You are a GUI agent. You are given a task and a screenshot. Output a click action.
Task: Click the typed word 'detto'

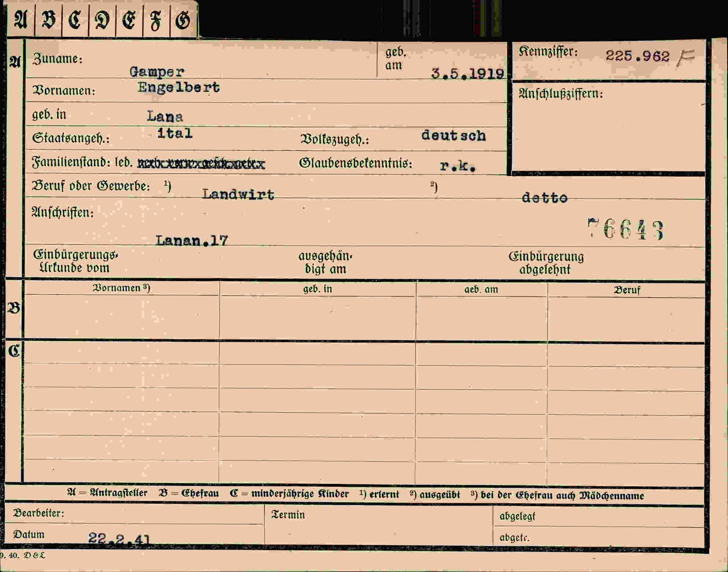click(x=545, y=198)
